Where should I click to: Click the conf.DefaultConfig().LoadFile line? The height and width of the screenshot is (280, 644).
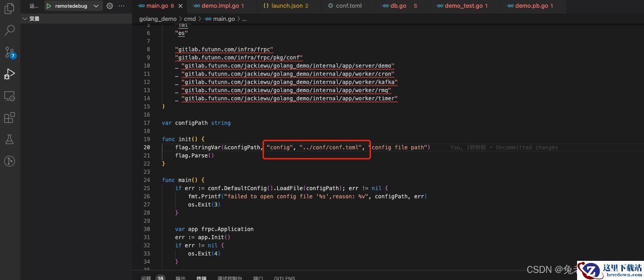(x=282, y=188)
